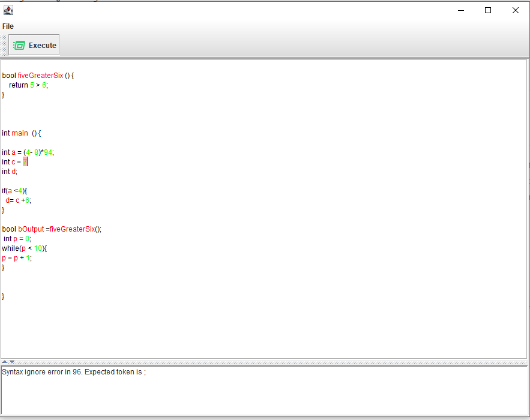530x420 pixels.
Task: Click bOutput in the bool declaration
Action: [x=31, y=229]
